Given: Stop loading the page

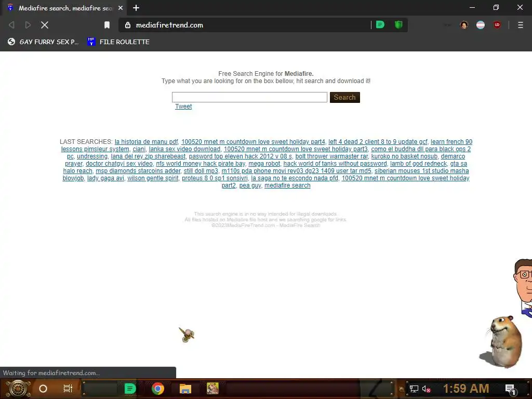Looking at the screenshot, I should coord(45,25).
